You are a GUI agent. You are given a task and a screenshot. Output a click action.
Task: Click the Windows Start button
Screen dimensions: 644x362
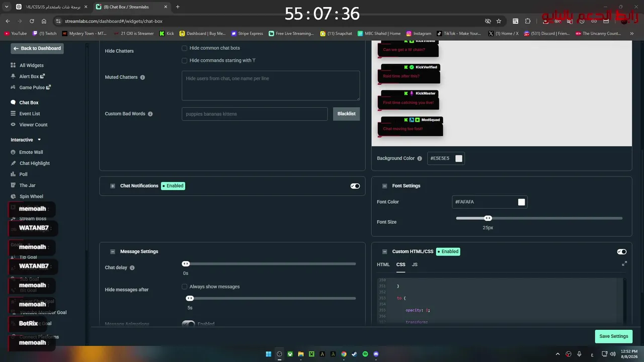268,354
